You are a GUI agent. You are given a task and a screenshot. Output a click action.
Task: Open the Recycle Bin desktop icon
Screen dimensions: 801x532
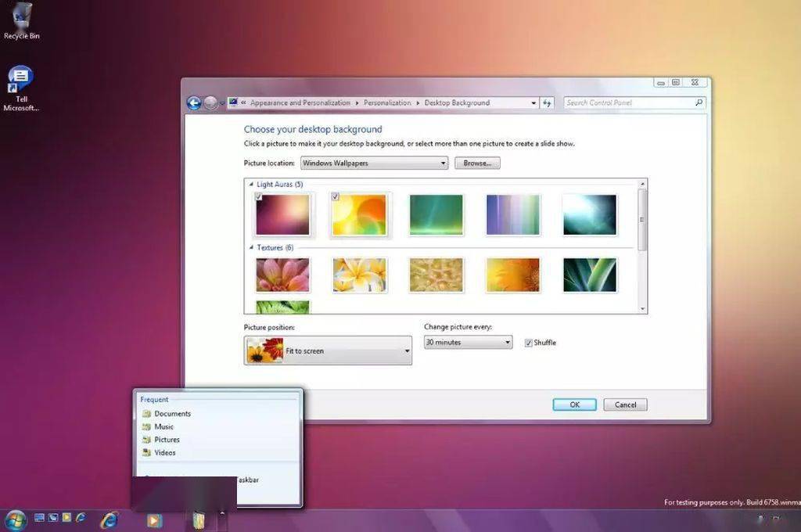(21, 20)
